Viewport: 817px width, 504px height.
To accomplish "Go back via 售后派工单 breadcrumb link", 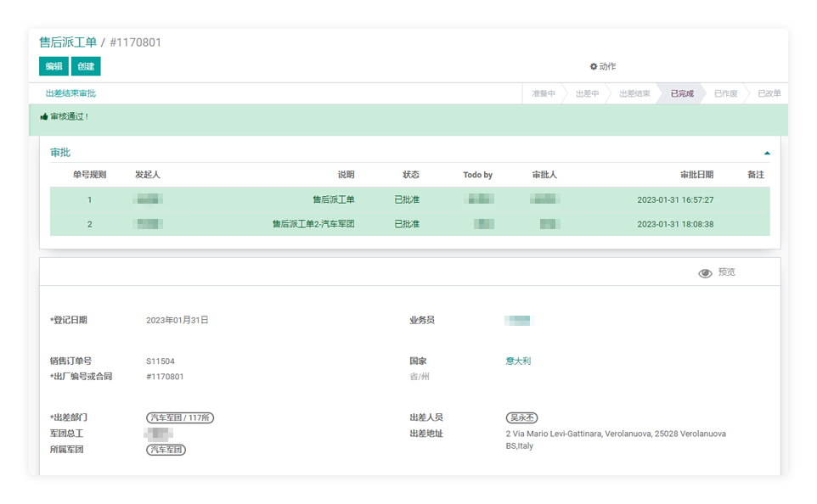I will pos(68,42).
